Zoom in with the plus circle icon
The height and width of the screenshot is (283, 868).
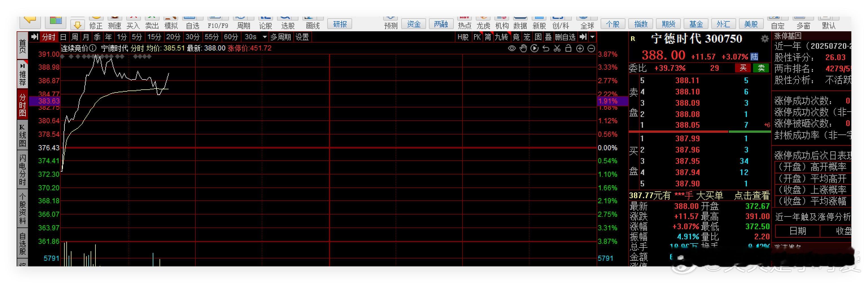[580, 48]
